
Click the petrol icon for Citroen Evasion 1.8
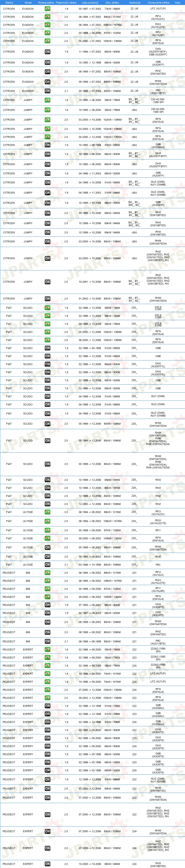tap(47, 9)
